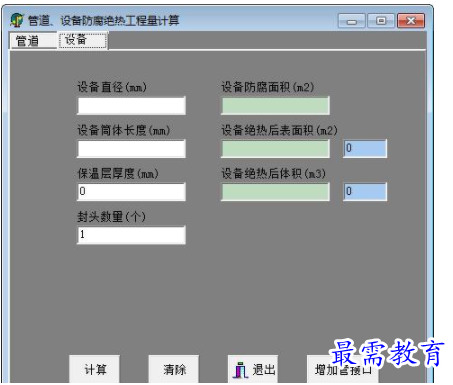453x385 pixels.
Task: Click the application icon in the title bar
Action: 17,20
